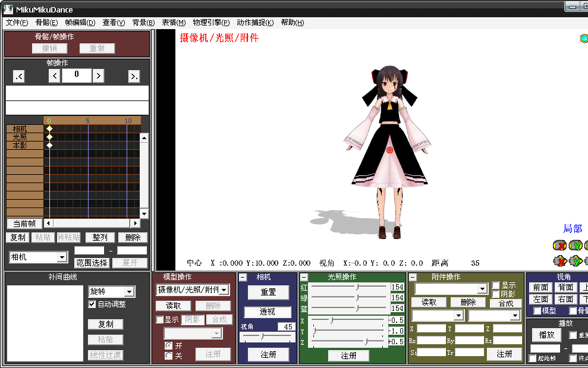
Task: Click the 重置 camera reset button
Action: (x=268, y=292)
